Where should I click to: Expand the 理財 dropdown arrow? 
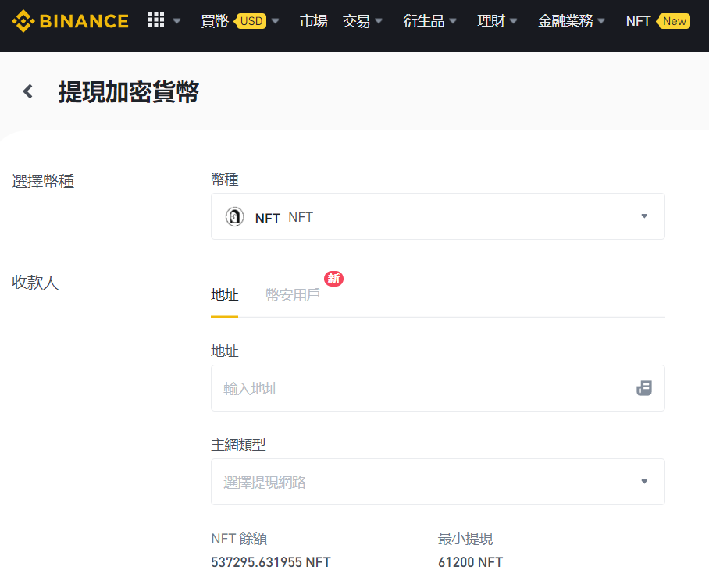click(x=513, y=21)
